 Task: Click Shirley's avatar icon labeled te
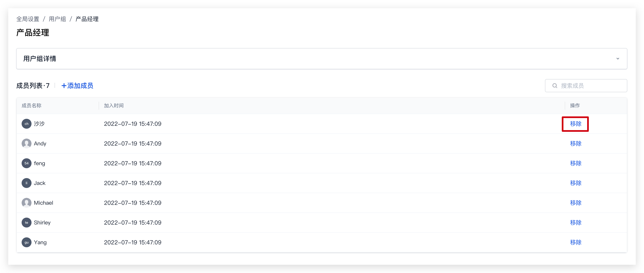click(27, 223)
